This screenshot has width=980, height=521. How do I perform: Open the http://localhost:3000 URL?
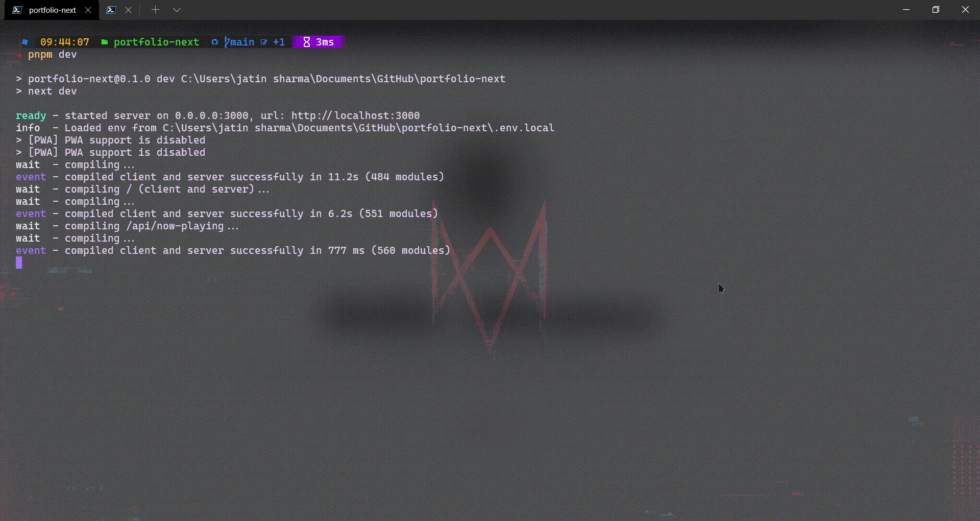click(356, 116)
